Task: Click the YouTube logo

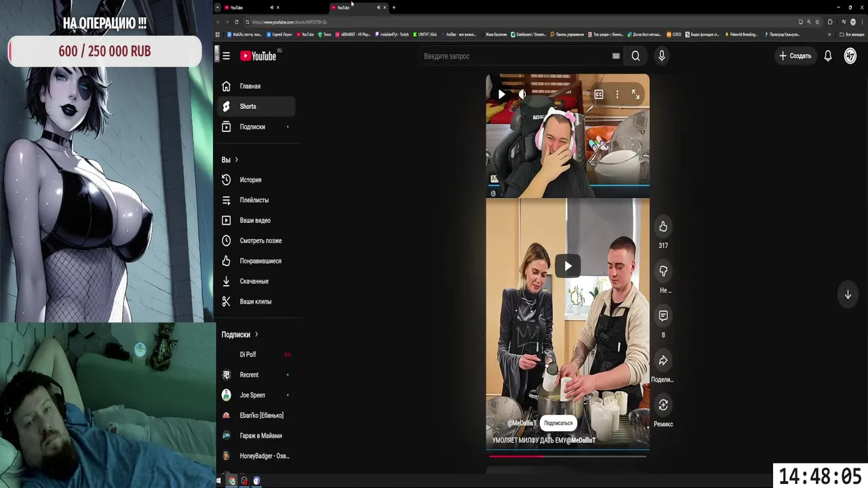Action: (x=258, y=56)
